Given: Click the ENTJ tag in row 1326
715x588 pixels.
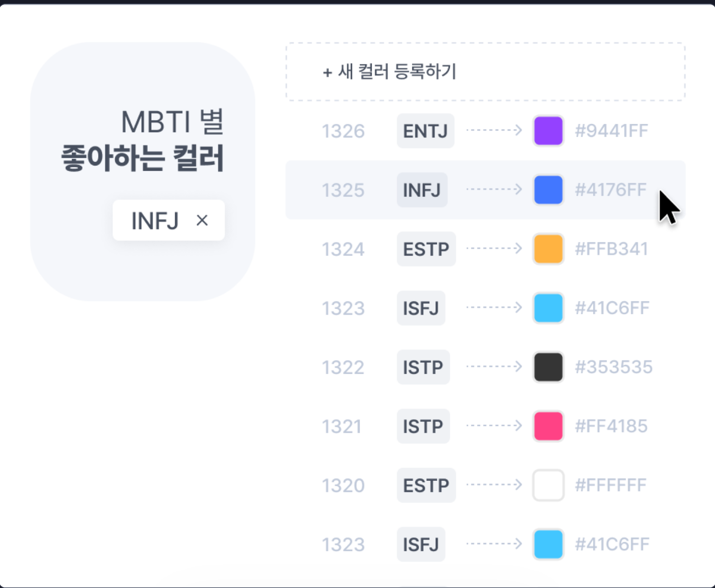Looking at the screenshot, I should click(426, 131).
